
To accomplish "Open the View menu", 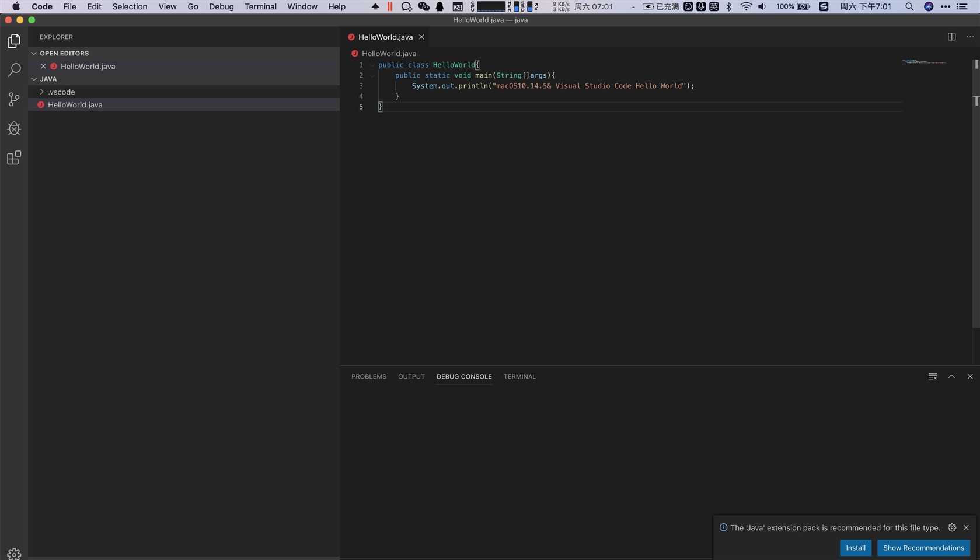I will (167, 6).
